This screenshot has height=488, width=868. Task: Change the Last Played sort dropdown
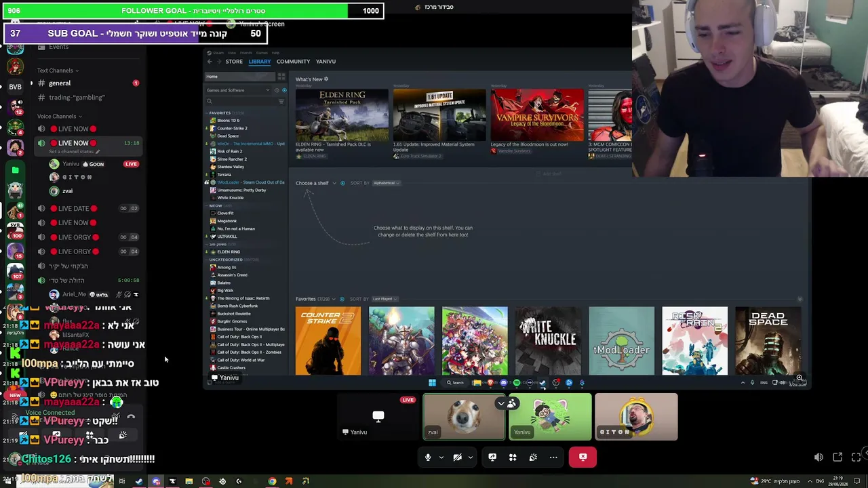tap(384, 299)
